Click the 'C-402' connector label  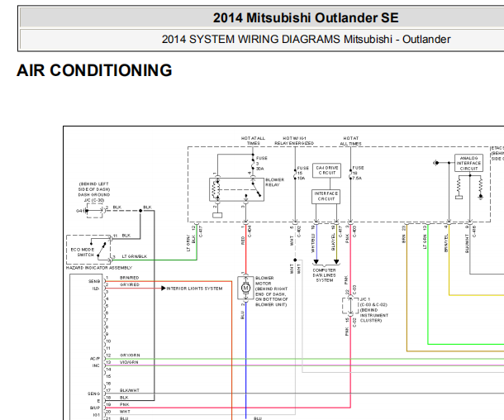[299, 231]
